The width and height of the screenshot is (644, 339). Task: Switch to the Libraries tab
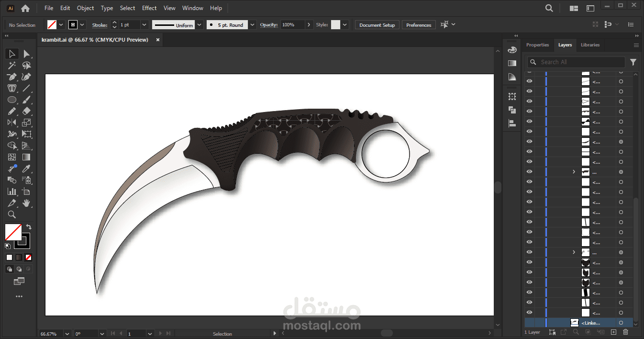(x=590, y=45)
